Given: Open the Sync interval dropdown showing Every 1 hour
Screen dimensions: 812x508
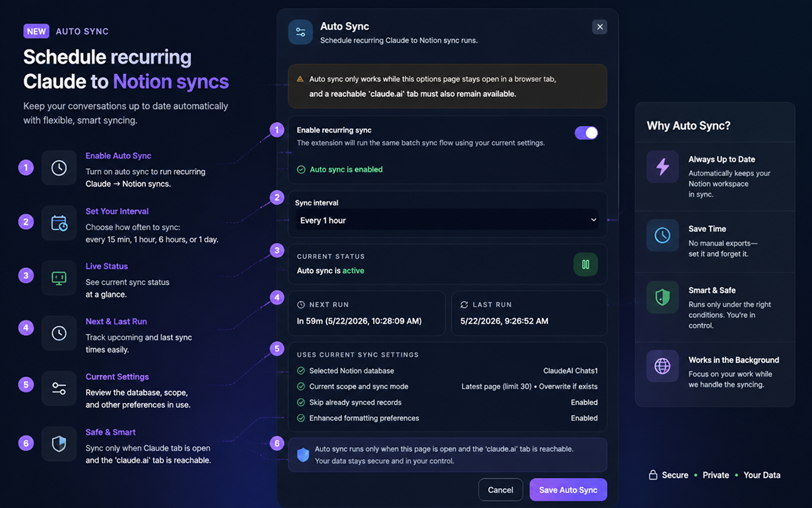Looking at the screenshot, I should 447,220.
